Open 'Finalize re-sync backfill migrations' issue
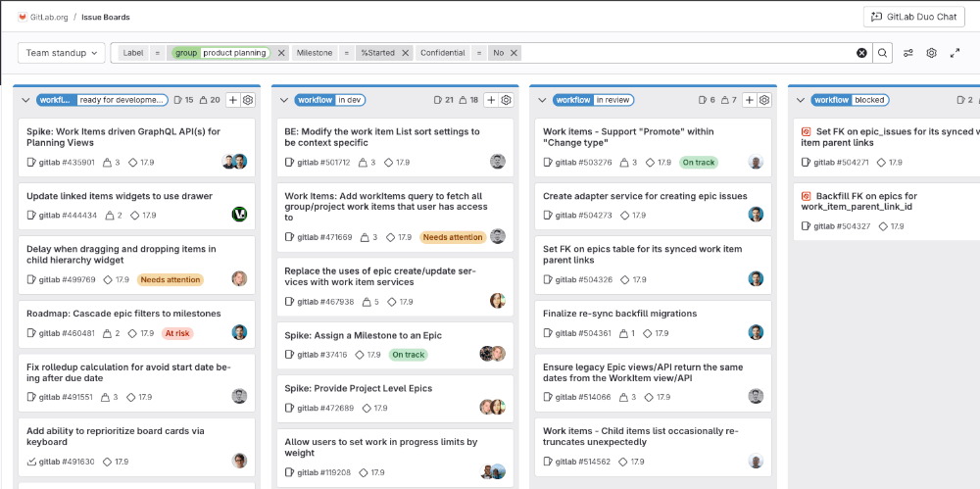This screenshot has height=489, width=980. pos(619,314)
